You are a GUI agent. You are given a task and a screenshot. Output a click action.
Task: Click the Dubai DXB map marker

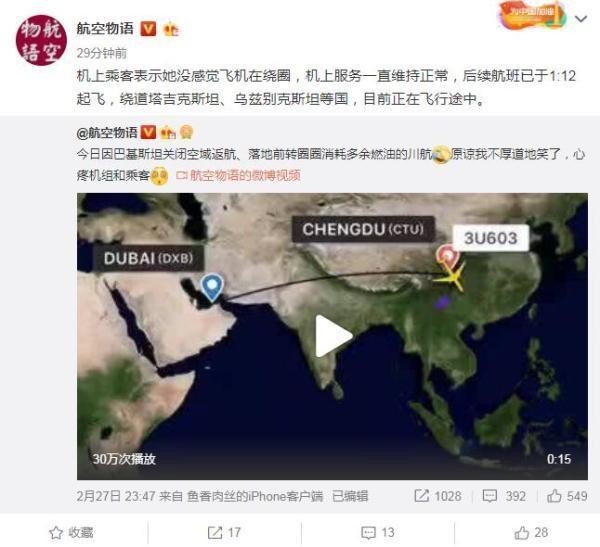pos(212,287)
